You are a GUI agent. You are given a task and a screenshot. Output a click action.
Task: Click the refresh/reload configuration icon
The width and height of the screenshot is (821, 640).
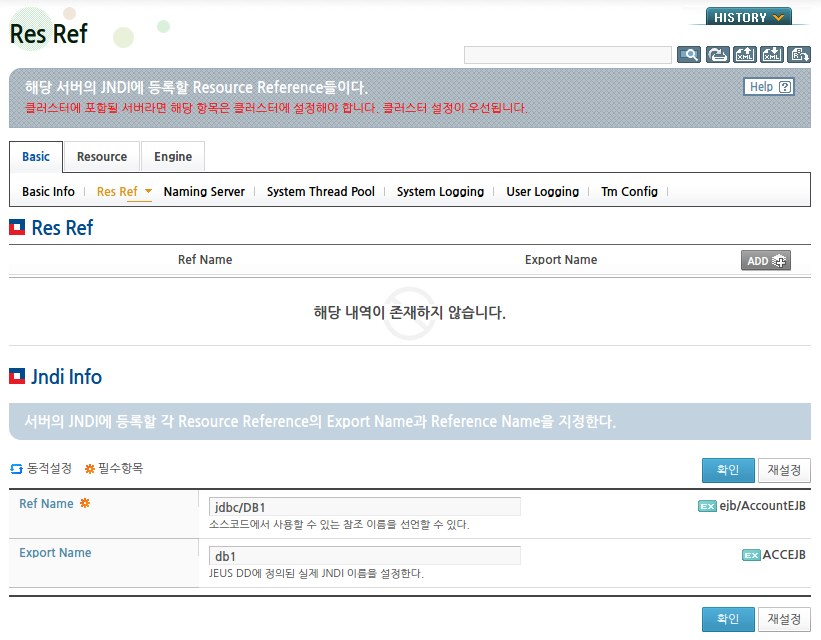tap(717, 54)
